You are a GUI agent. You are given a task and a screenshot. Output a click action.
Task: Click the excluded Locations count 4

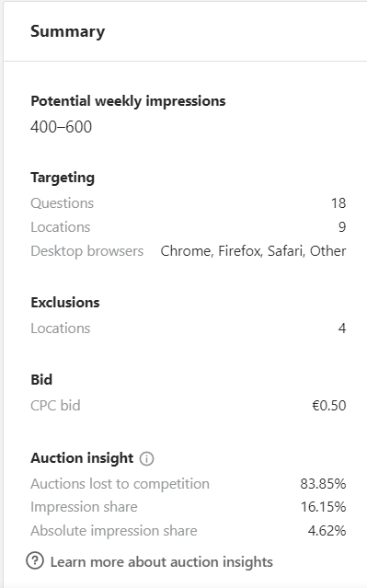pos(342,329)
